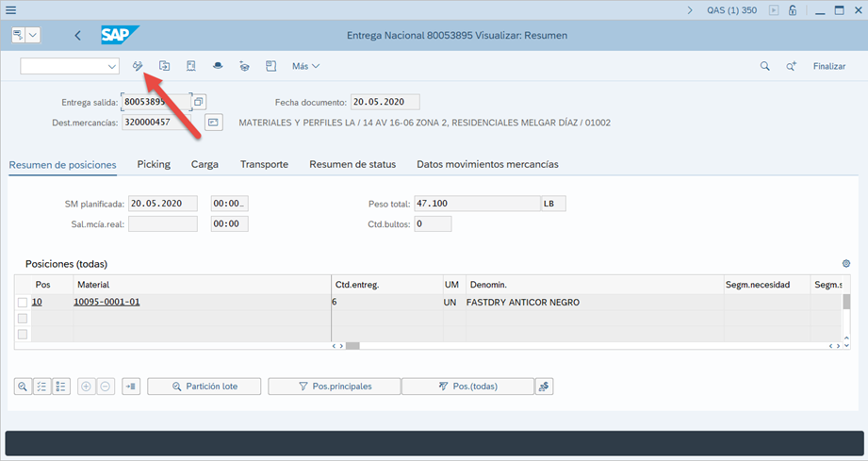Open the dropdown arrow next to top-left menu icon

pyautogui.click(x=34, y=35)
